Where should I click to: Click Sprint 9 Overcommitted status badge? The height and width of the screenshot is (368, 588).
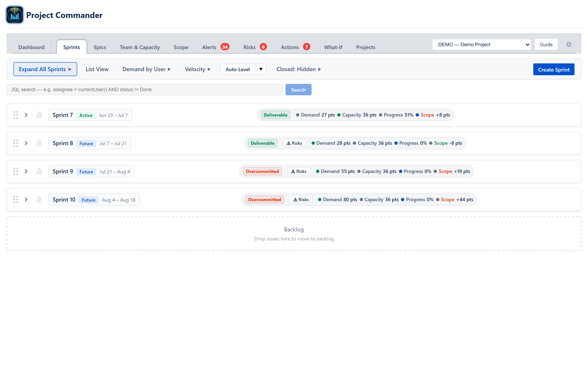[262, 171]
